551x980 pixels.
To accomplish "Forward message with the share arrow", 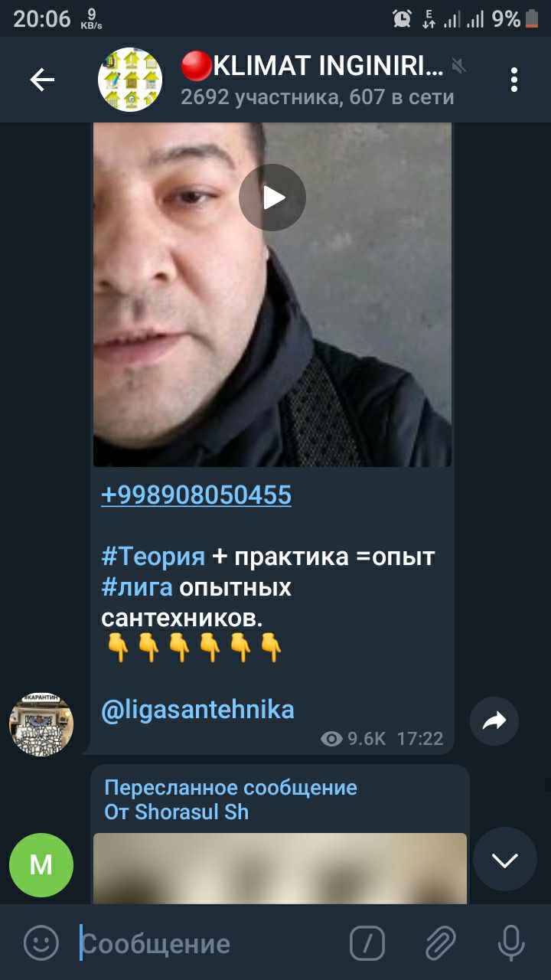I will tap(494, 720).
